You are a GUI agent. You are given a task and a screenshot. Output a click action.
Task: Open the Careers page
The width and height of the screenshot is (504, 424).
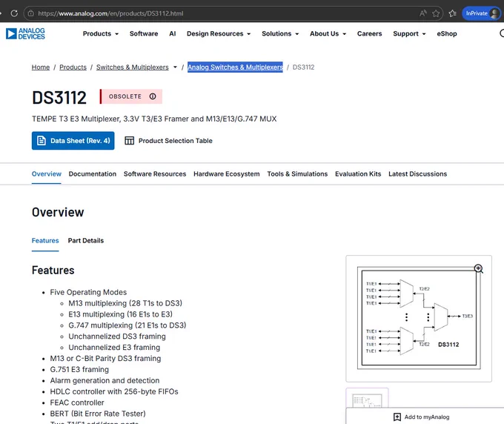(369, 34)
